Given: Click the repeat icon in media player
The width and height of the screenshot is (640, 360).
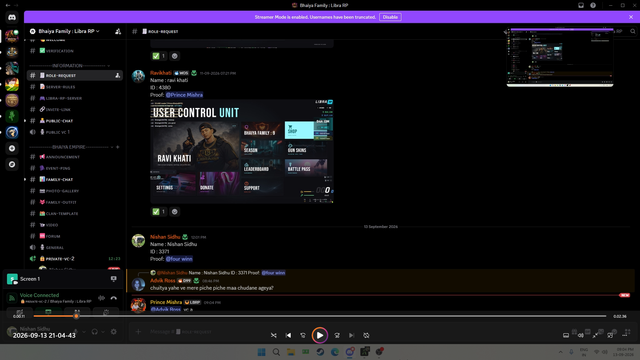Looking at the screenshot, I should [x=366, y=335].
